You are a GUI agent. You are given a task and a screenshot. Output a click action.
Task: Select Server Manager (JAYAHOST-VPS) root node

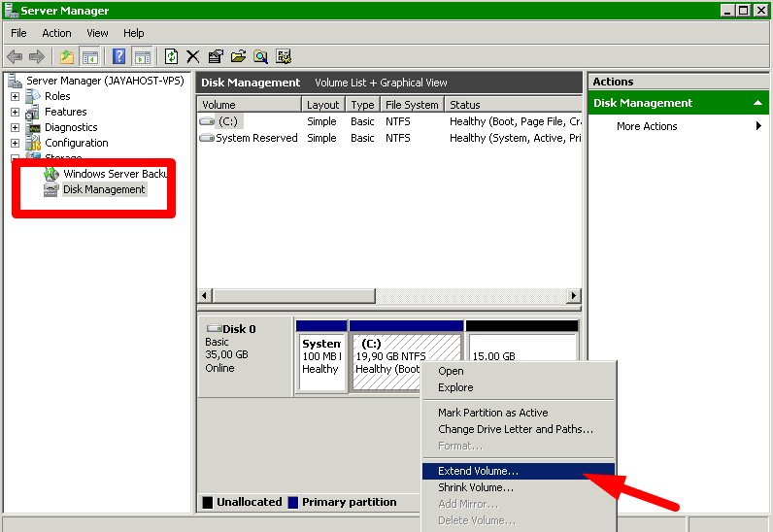[x=105, y=81]
